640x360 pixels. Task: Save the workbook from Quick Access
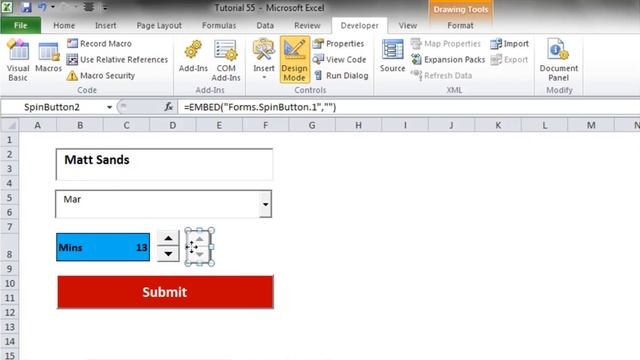pyautogui.click(x=27, y=7)
